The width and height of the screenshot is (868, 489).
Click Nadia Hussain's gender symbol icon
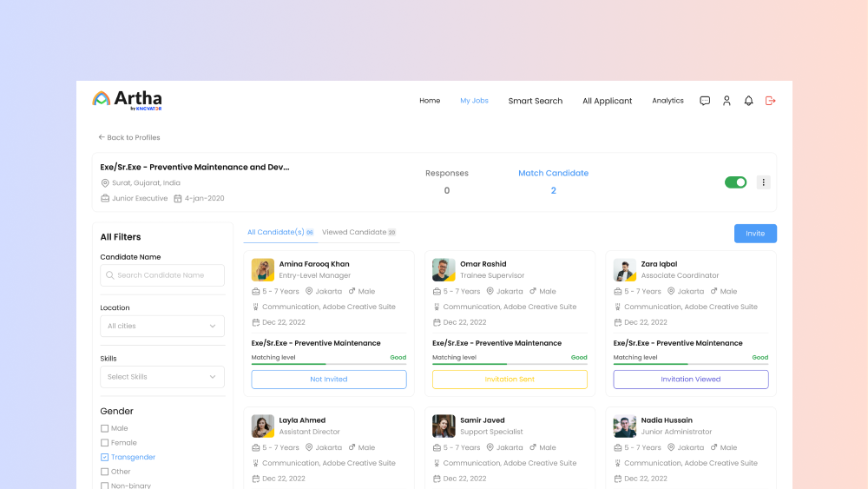click(714, 447)
